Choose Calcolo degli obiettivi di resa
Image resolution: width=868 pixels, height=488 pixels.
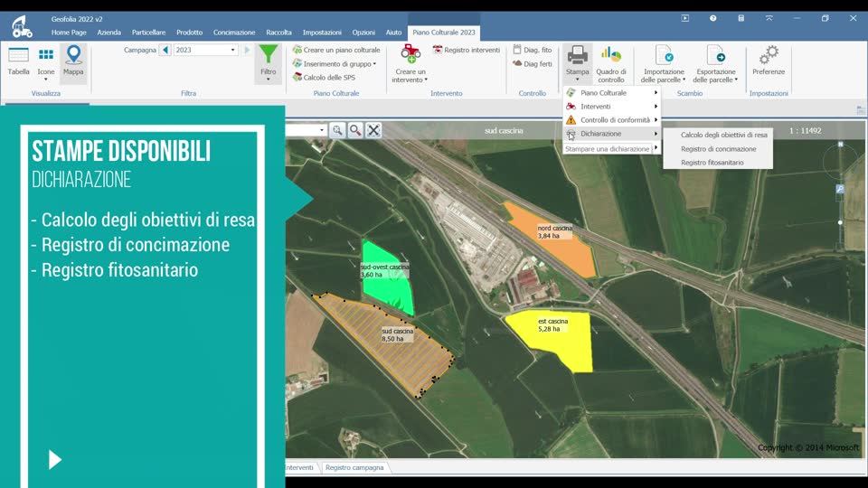723,135
